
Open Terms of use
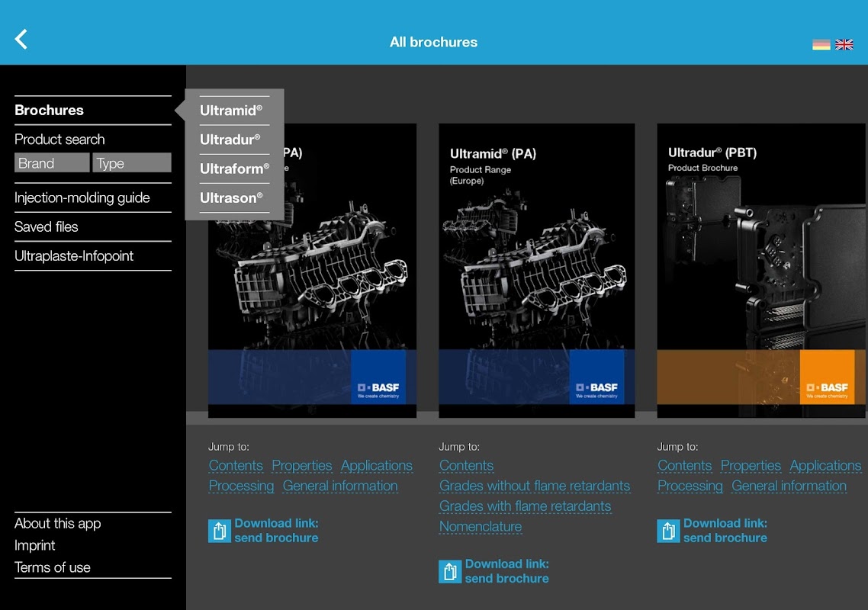(x=53, y=567)
